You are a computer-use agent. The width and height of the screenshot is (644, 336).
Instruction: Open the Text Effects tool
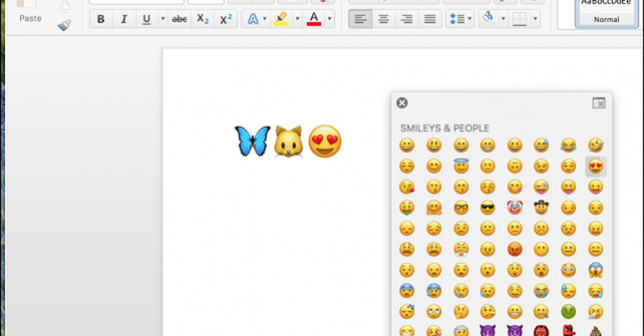click(x=253, y=19)
